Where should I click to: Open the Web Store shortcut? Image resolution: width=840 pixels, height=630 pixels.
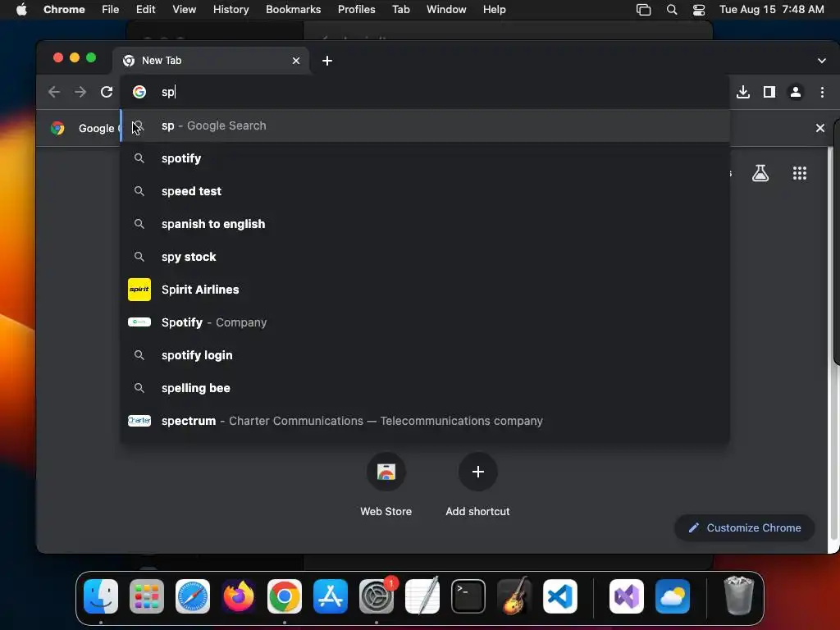click(x=386, y=485)
